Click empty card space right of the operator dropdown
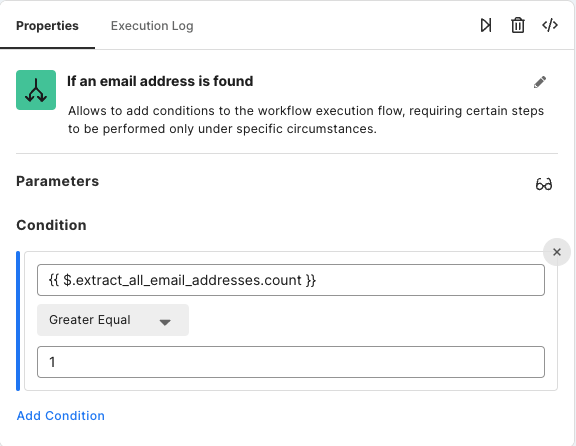The image size is (576, 446). [367, 320]
